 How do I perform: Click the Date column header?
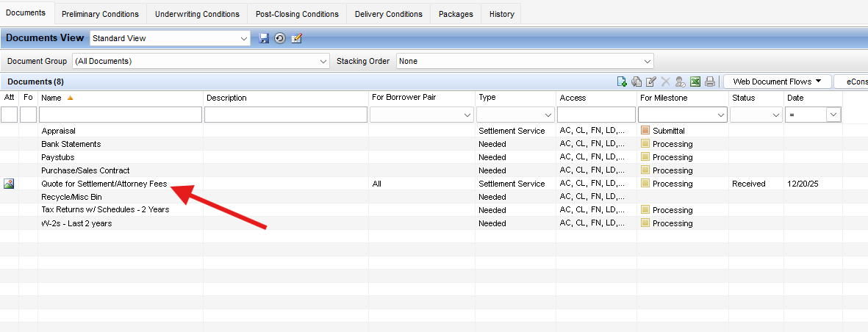coord(813,98)
